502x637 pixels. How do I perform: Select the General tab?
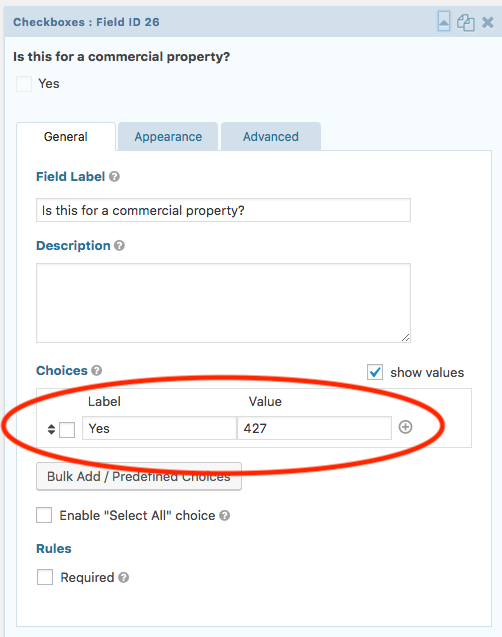pyautogui.click(x=66, y=136)
